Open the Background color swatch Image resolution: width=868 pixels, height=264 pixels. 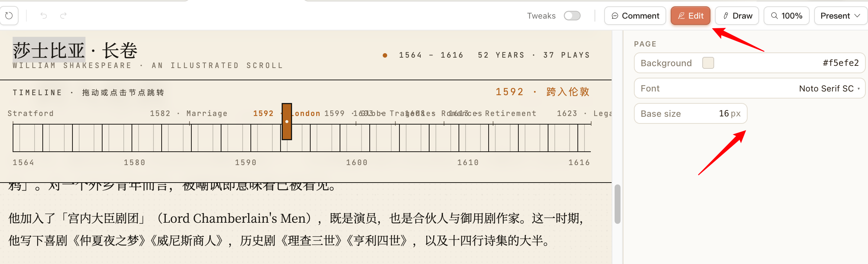click(708, 63)
